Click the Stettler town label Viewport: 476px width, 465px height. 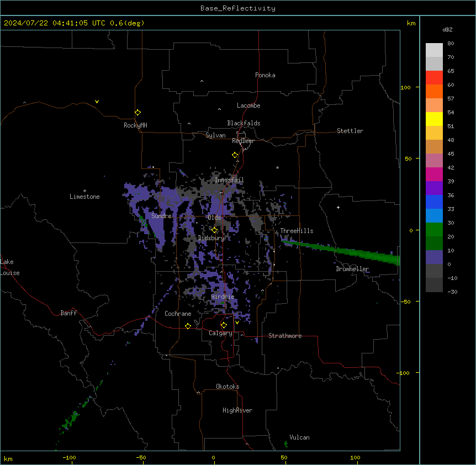350,131
